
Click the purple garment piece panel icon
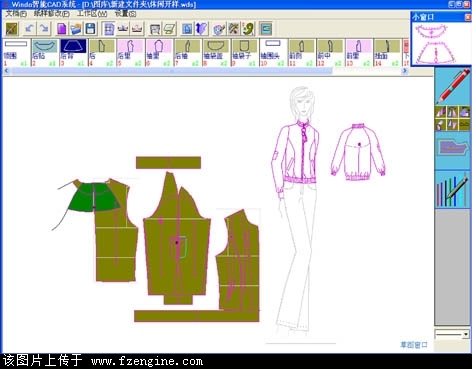pyautogui.click(x=453, y=147)
